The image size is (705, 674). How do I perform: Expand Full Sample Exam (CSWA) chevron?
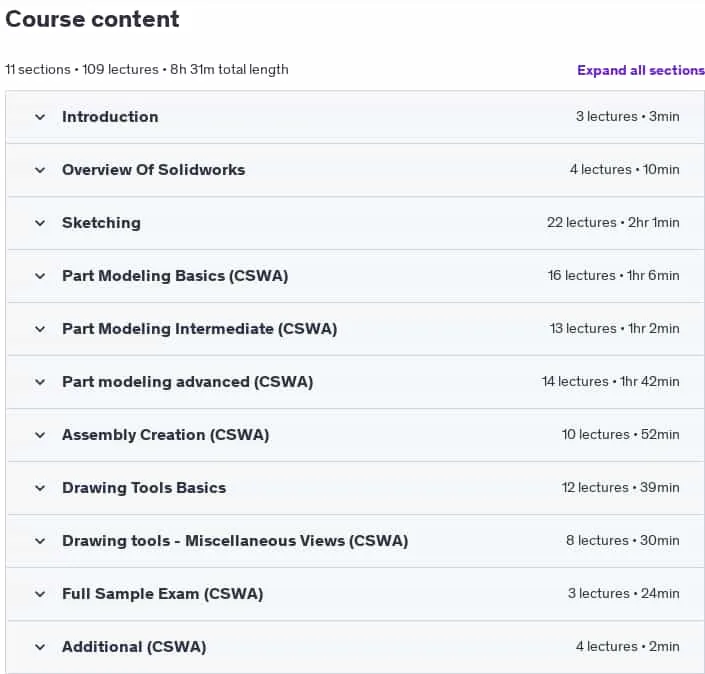[x=40, y=594]
